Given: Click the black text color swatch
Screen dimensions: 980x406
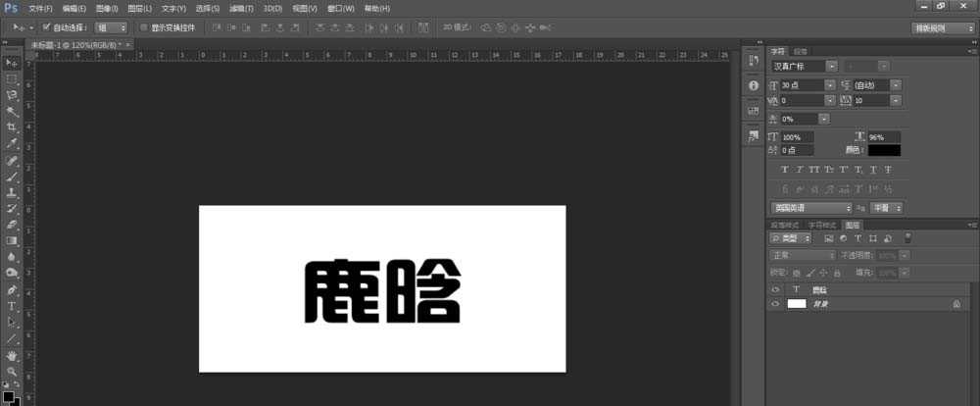Looking at the screenshot, I should click(x=883, y=150).
